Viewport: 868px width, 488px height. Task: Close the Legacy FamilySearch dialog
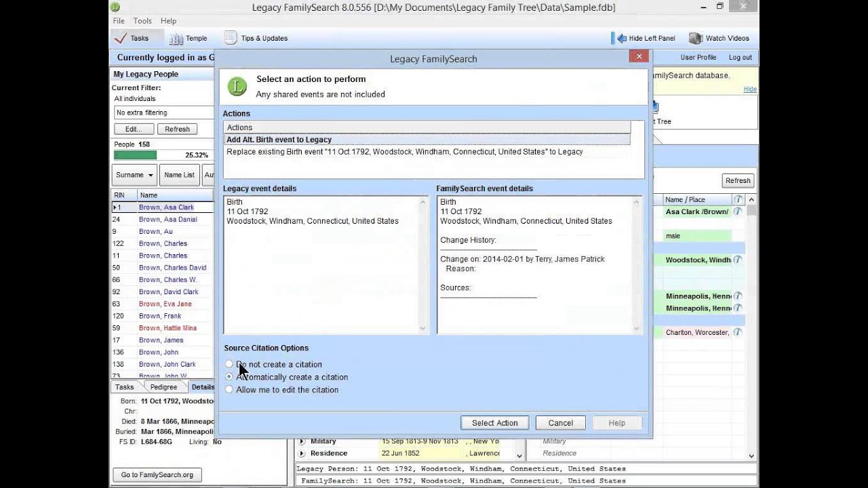(639, 57)
